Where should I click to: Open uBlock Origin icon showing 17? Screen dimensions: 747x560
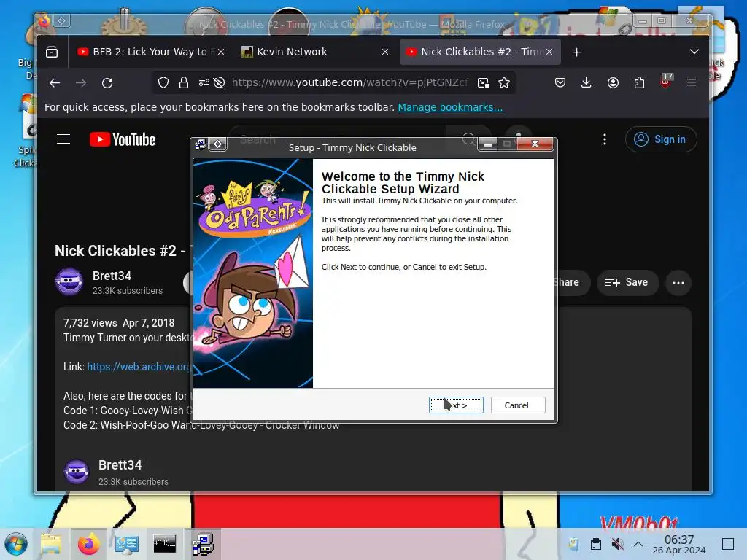[x=666, y=82]
